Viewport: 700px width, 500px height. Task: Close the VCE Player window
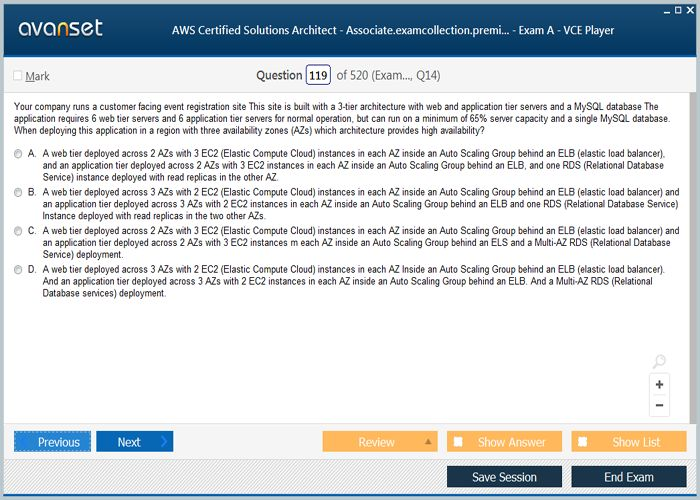tap(689, 8)
